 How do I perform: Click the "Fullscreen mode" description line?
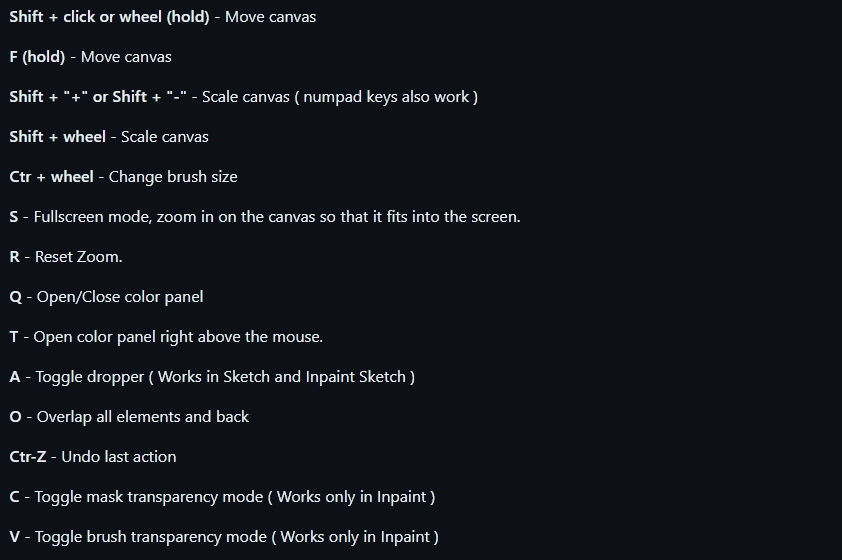tap(277, 217)
